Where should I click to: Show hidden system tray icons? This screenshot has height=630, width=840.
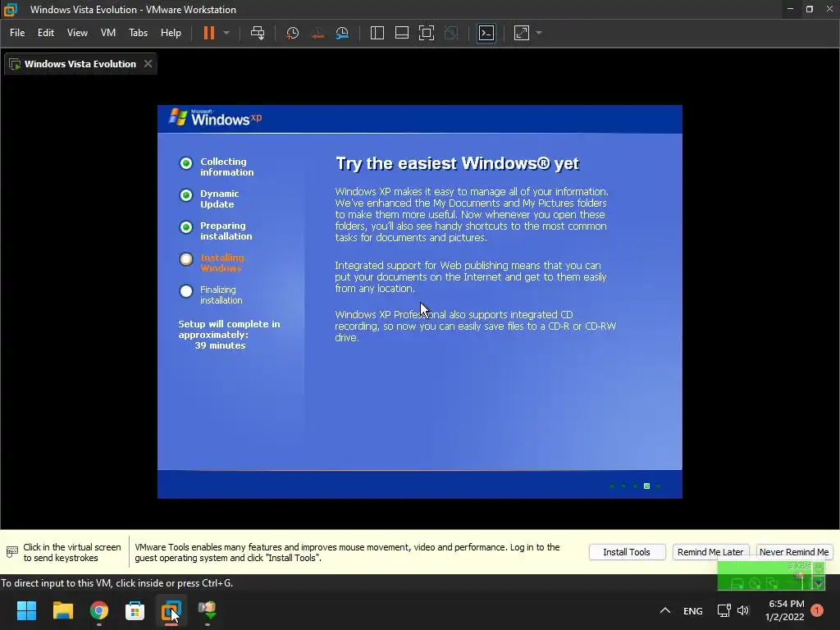tap(664, 610)
